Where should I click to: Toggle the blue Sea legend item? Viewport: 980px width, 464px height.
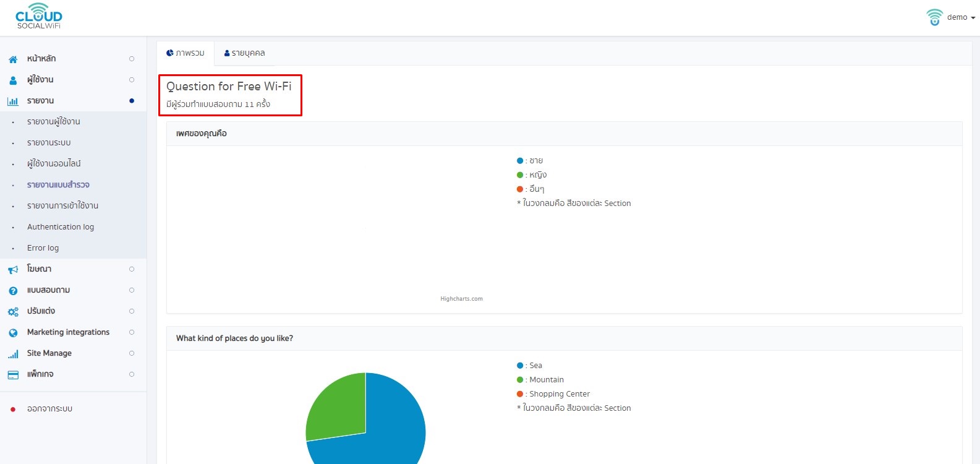529,366
